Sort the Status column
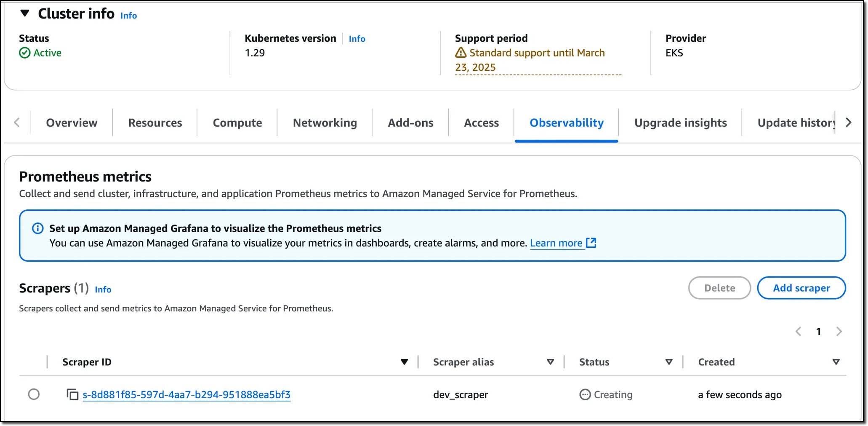 click(668, 362)
